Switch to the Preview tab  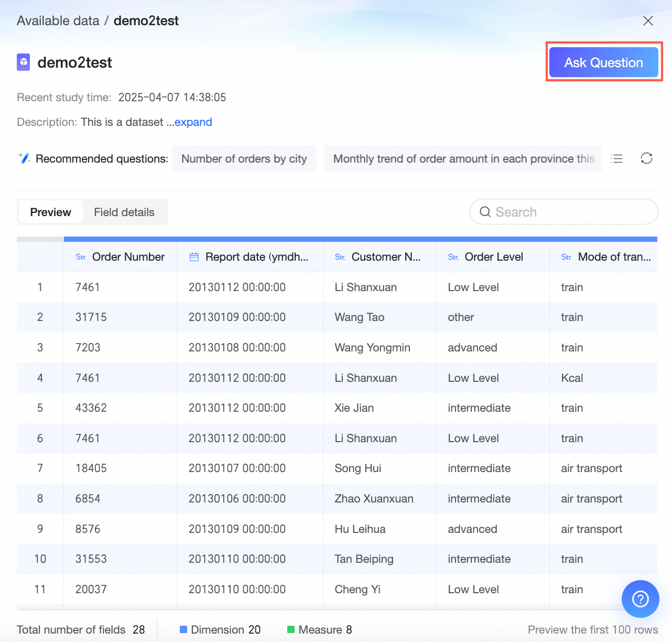coord(50,212)
